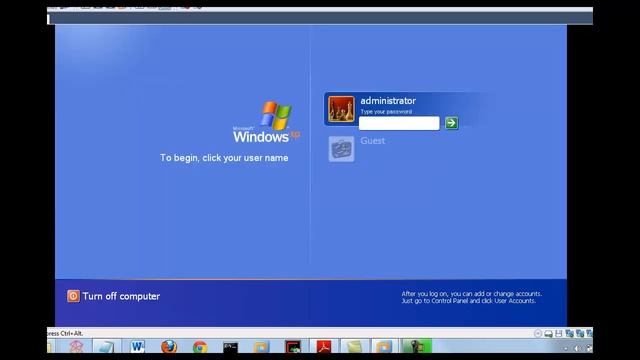The image size is (640, 360).
Task: Select the Guest account icon
Action: [341, 149]
